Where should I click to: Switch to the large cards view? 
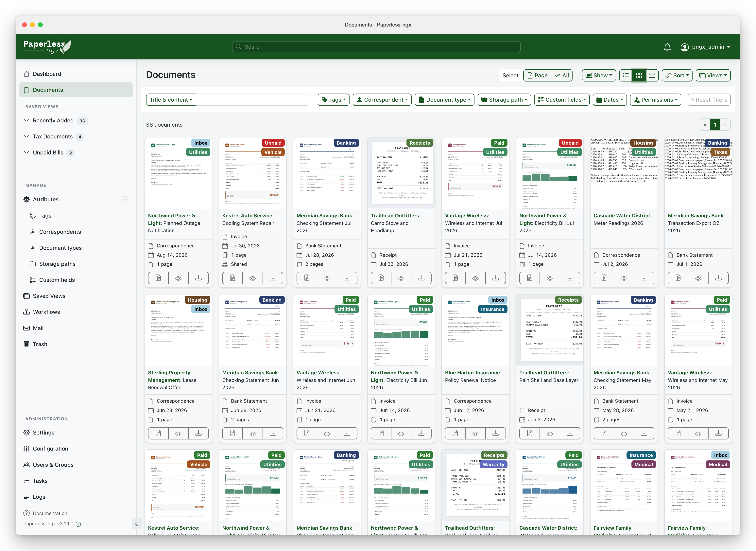pyautogui.click(x=652, y=75)
